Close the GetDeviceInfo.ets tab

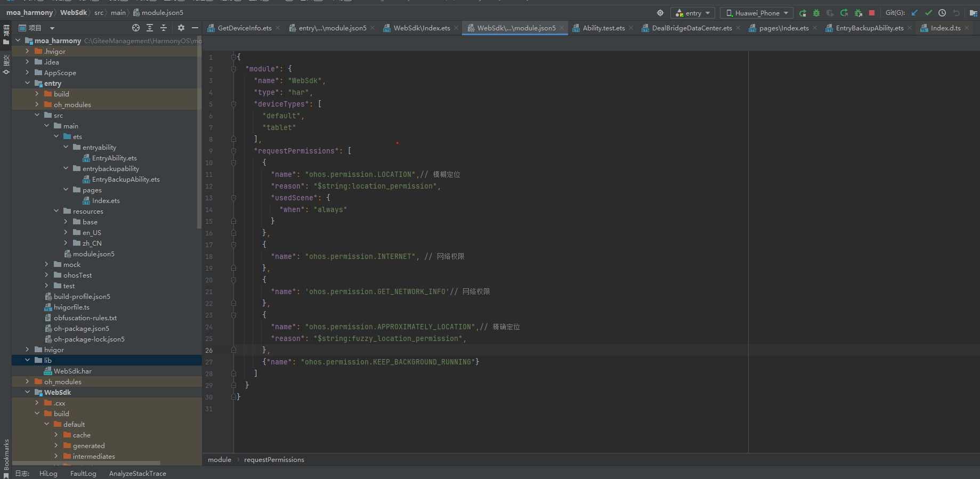[x=278, y=28]
